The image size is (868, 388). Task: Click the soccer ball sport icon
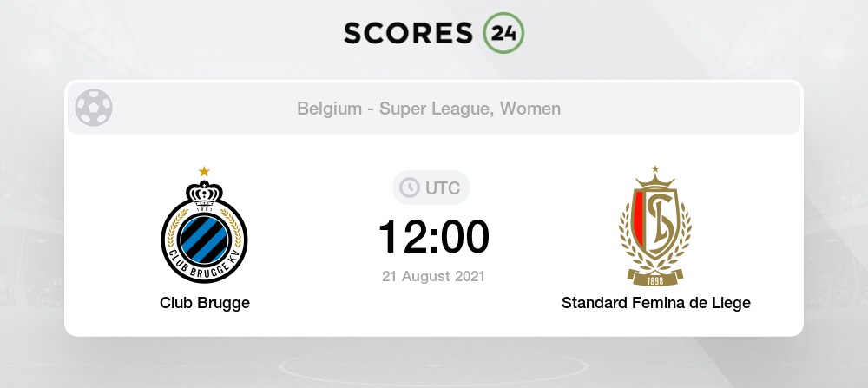point(94,109)
